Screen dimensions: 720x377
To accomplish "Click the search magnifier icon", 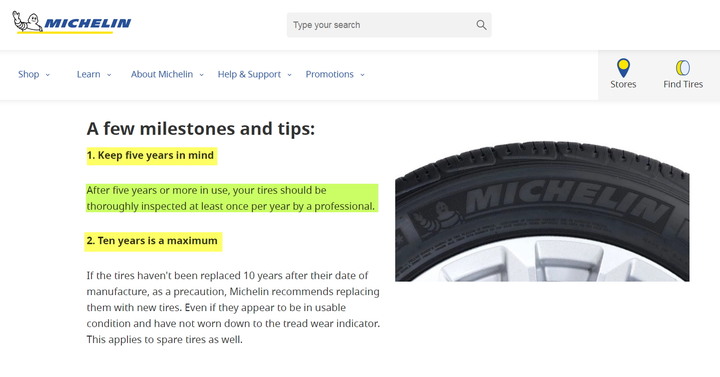I will pyautogui.click(x=481, y=25).
